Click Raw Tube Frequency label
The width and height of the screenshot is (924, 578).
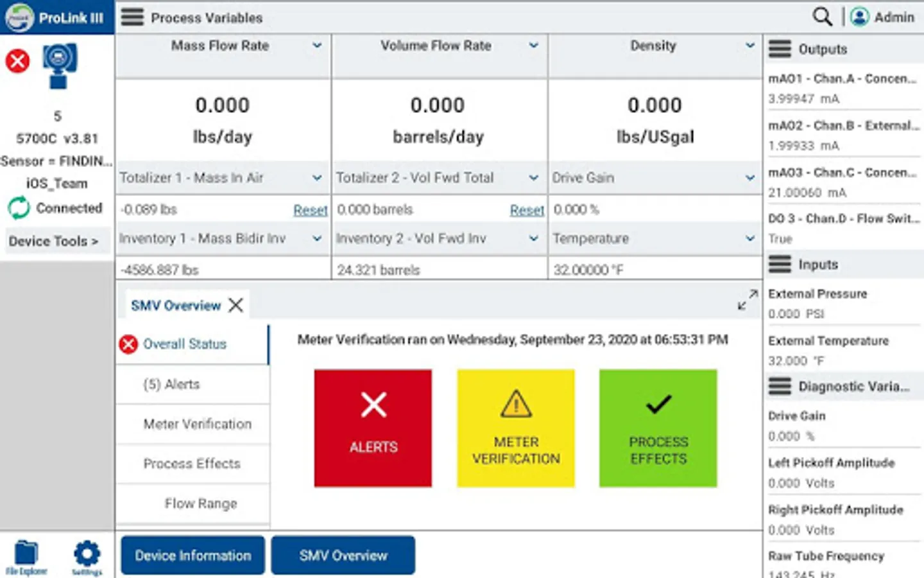click(x=826, y=556)
